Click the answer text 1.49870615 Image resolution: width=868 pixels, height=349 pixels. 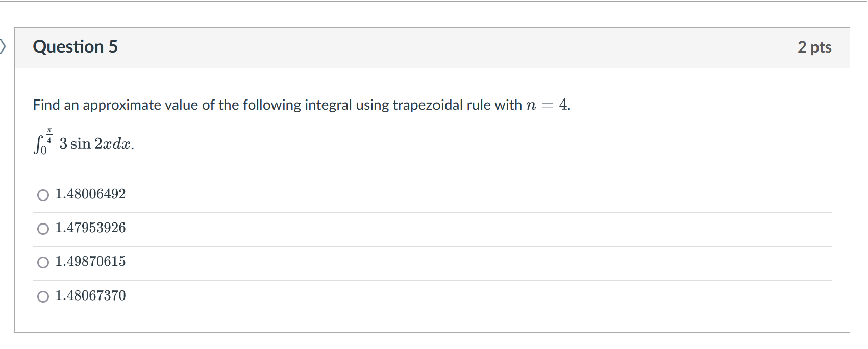90,262
